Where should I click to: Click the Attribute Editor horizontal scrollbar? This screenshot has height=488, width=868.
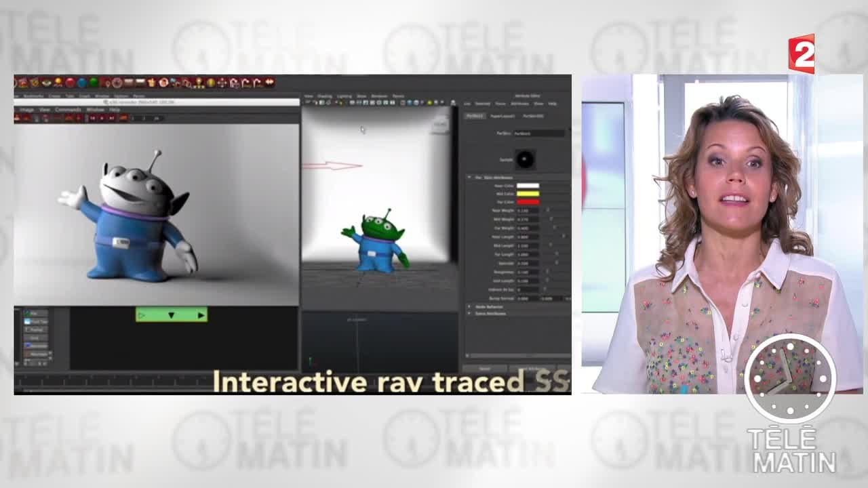pyautogui.click(x=519, y=355)
